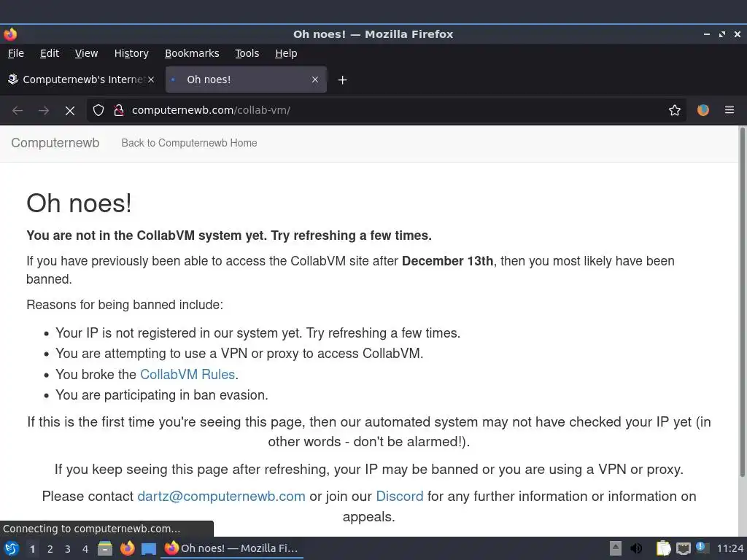The image size is (747, 560).
Task: Switch to workspace 4
Action: 85,549
